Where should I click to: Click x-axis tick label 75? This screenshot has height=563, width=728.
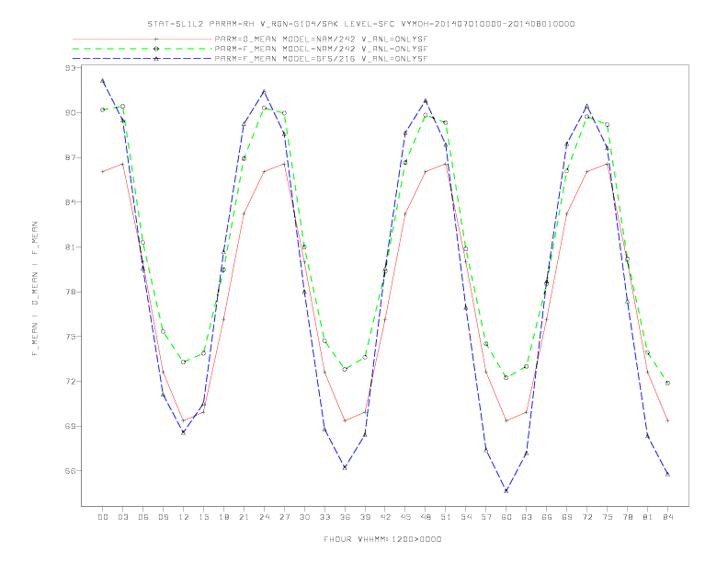(x=608, y=517)
